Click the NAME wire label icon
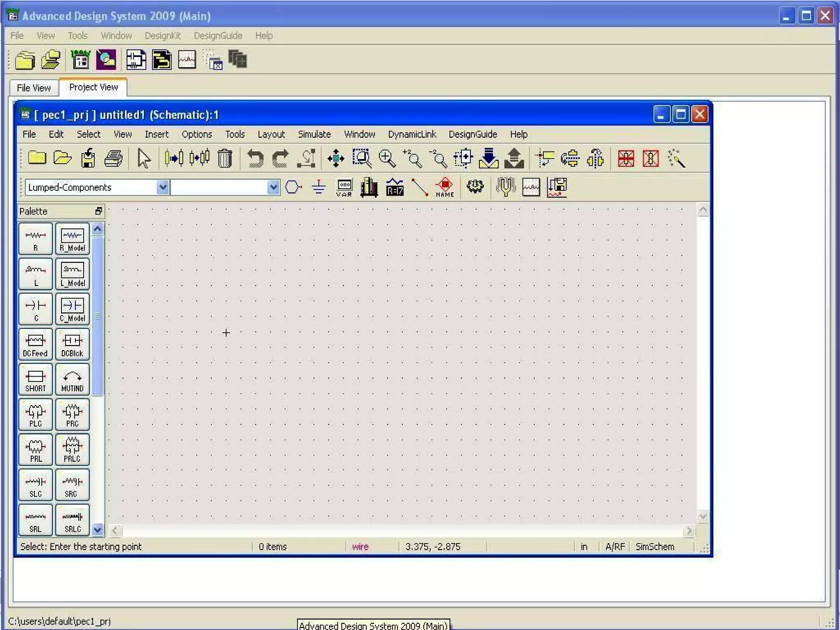This screenshot has width=840, height=630. (x=445, y=187)
